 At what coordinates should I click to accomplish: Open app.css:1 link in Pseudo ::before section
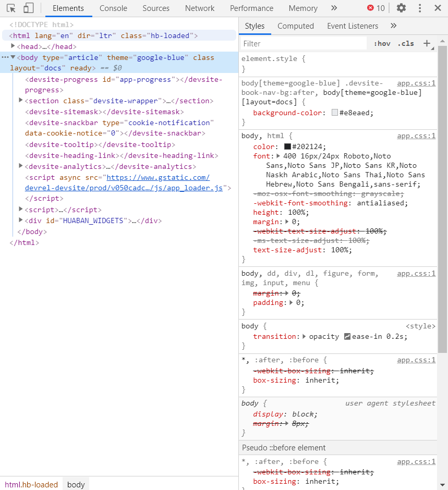click(x=416, y=461)
